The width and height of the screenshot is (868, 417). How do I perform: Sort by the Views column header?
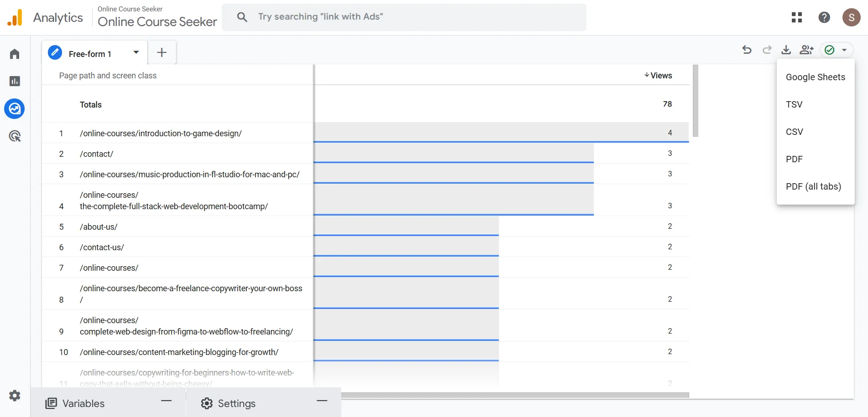point(658,75)
